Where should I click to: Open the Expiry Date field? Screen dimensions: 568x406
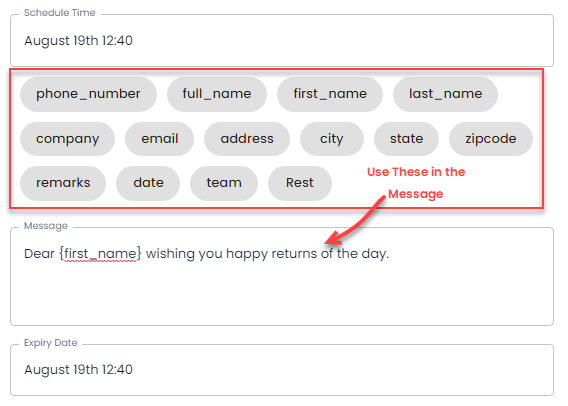(x=282, y=370)
